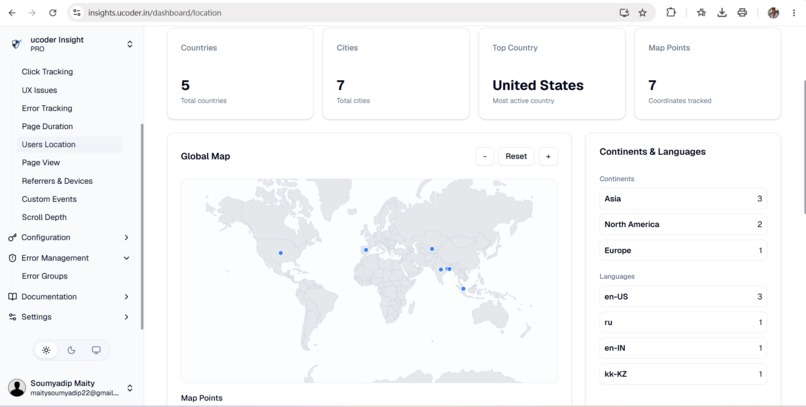Select system theme monitor icon
The height and width of the screenshot is (407, 806).
tap(96, 350)
